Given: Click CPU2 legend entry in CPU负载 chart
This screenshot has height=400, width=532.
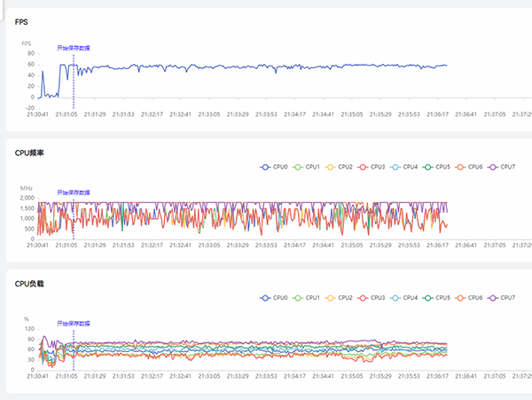Looking at the screenshot, I should [x=337, y=298].
